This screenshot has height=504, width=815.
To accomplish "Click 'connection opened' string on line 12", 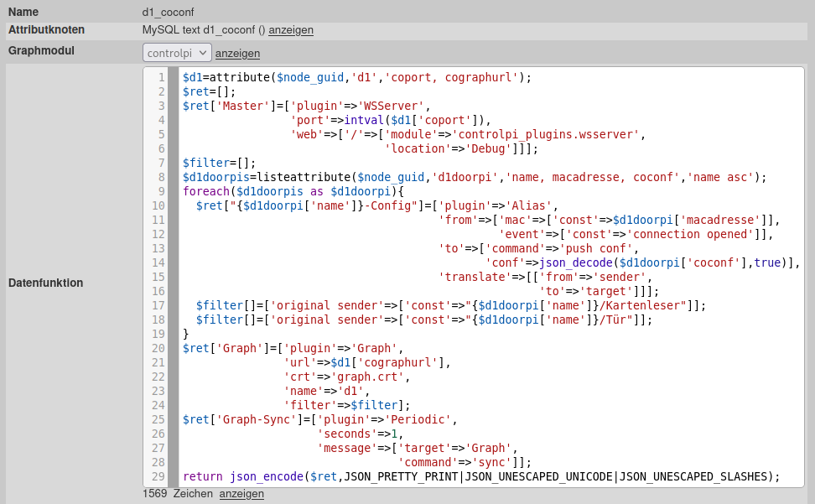I will pyautogui.click(x=690, y=234).
